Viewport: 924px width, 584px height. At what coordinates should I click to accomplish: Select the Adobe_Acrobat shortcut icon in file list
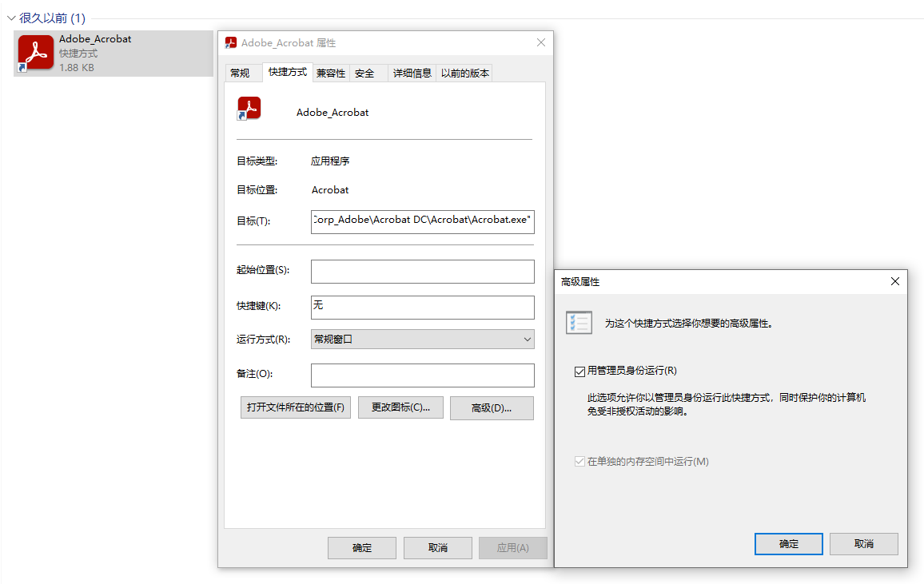35,53
